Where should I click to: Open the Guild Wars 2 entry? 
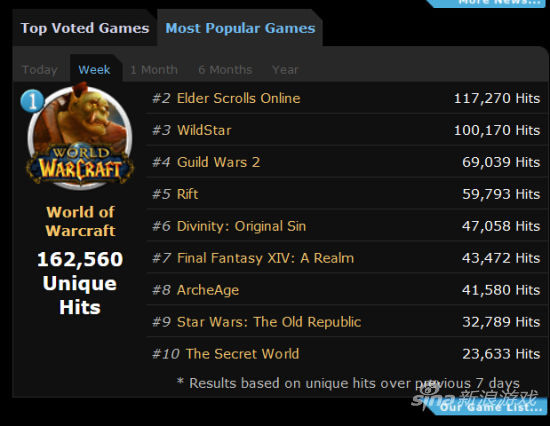pyautogui.click(x=219, y=162)
